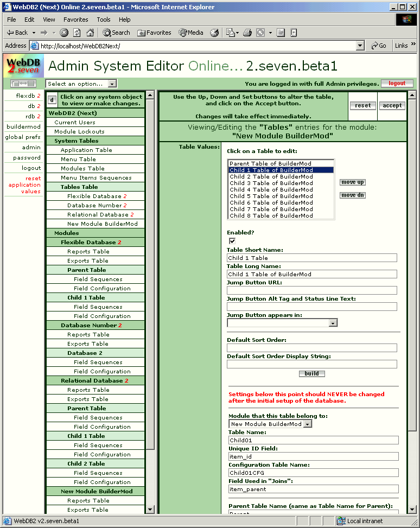
Task: Open Menu Items Sequences tree entry
Action: [96, 177]
